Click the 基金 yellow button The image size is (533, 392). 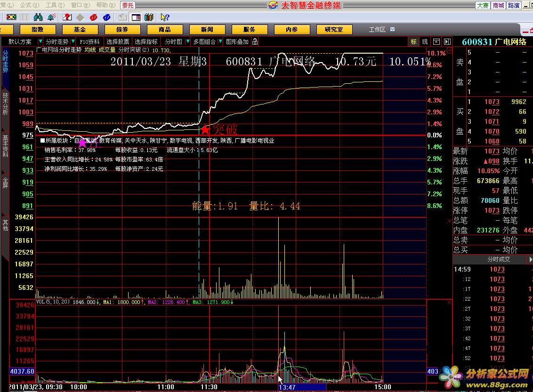pyautogui.click(x=80, y=30)
